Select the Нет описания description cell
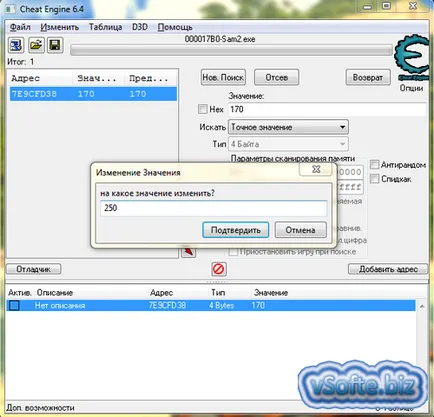Screen dimensions: 434x417 pos(60,305)
